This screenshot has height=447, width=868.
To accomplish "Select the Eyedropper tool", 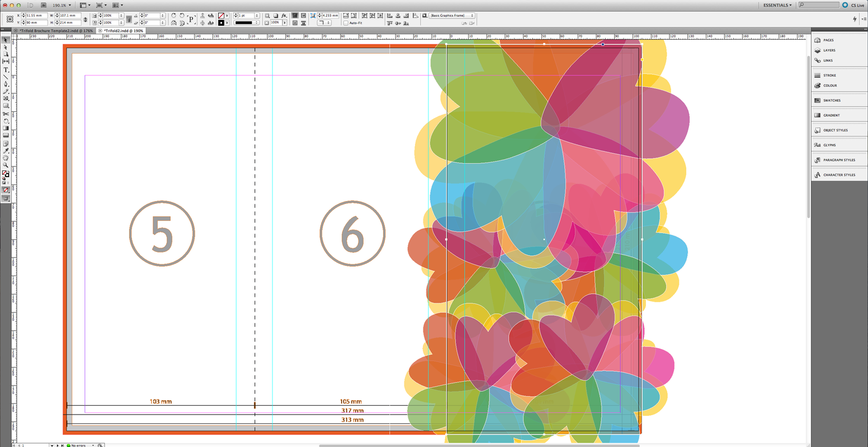I will tap(6, 150).
